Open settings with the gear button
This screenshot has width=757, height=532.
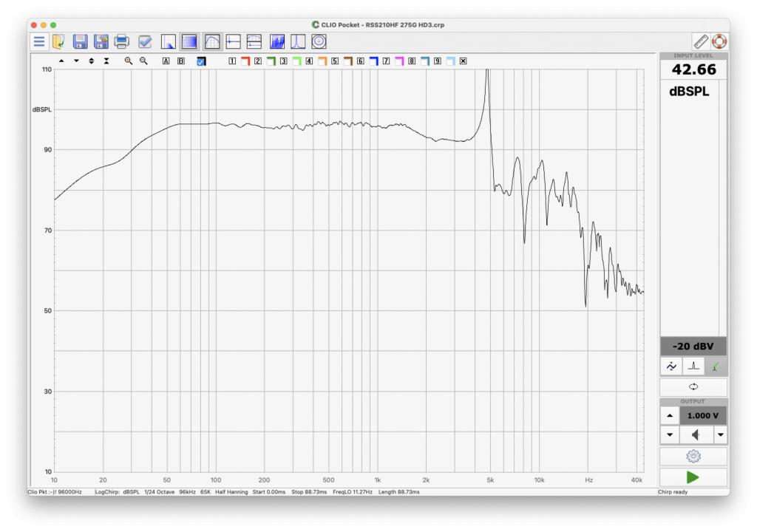(x=693, y=456)
